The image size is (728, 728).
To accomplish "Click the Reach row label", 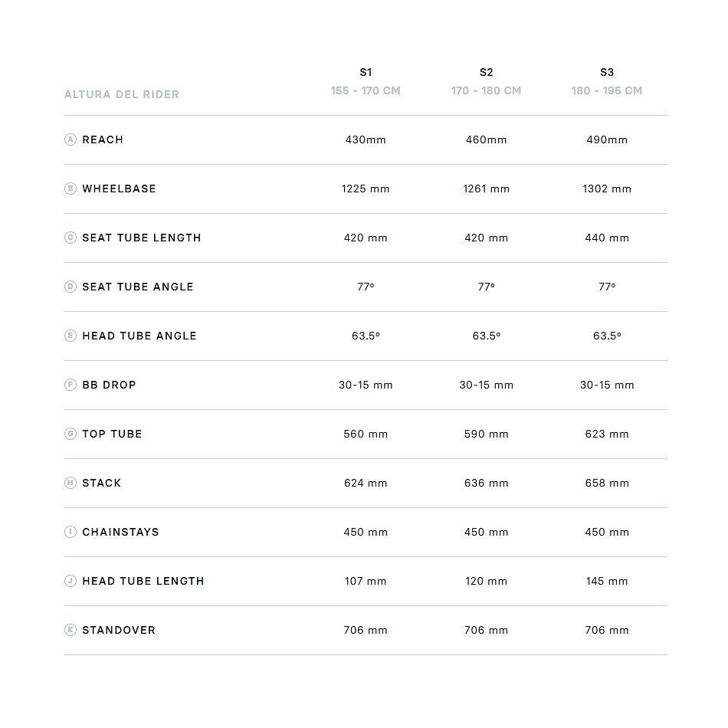I will tap(103, 139).
